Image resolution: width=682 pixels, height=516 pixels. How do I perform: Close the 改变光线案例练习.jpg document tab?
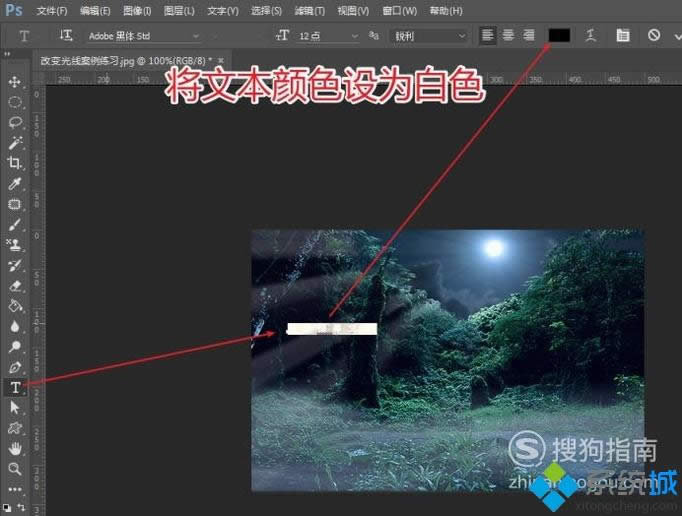click(221, 60)
